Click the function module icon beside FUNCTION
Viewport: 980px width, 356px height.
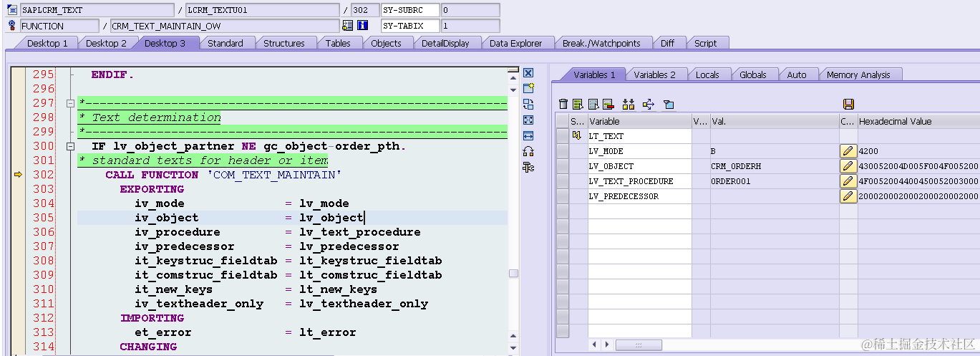pyautogui.click(x=11, y=26)
